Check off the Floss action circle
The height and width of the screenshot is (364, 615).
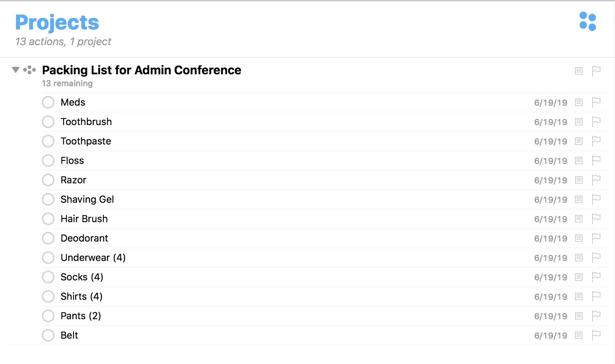pyautogui.click(x=48, y=161)
